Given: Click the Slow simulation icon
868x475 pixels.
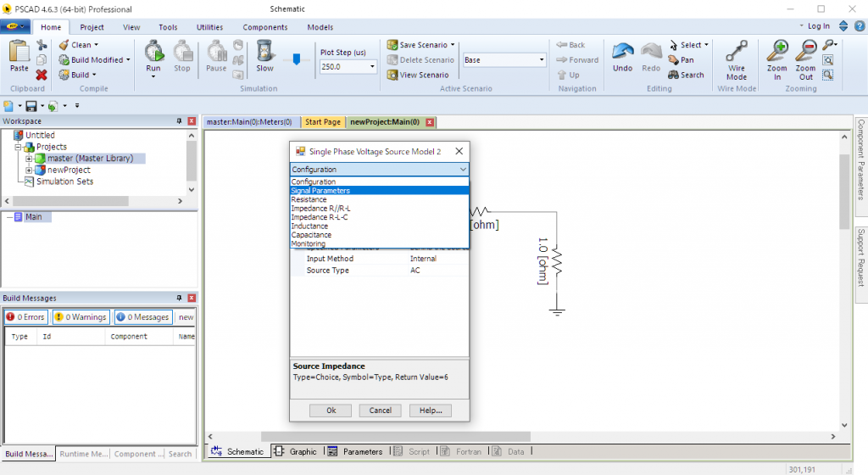Looking at the screenshot, I should click(264, 52).
